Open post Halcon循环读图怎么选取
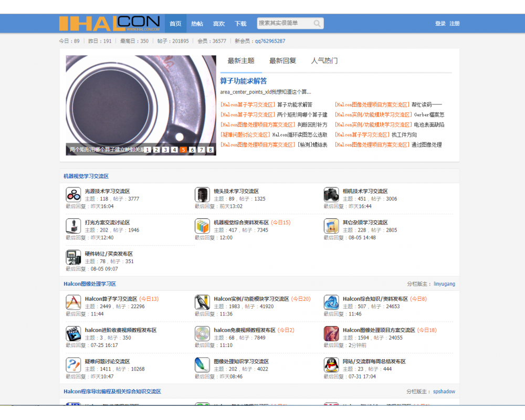The height and width of the screenshot is (420, 525). [x=300, y=134]
